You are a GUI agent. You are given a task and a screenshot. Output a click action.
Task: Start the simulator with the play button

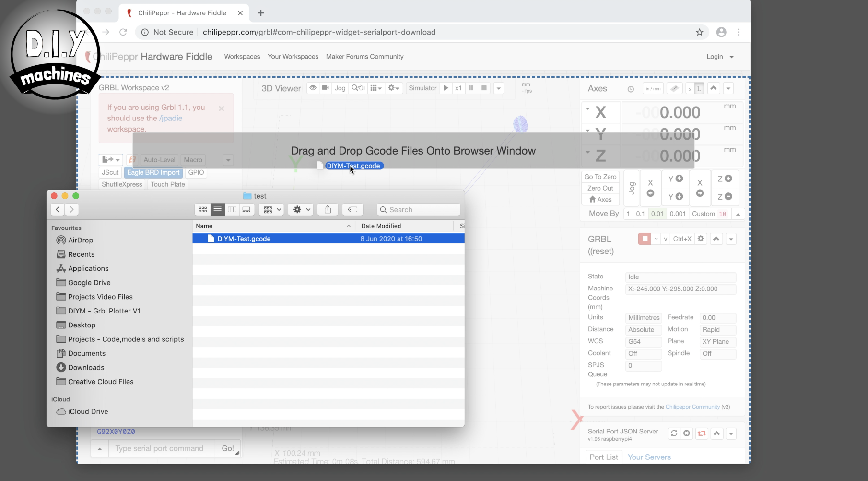click(446, 88)
